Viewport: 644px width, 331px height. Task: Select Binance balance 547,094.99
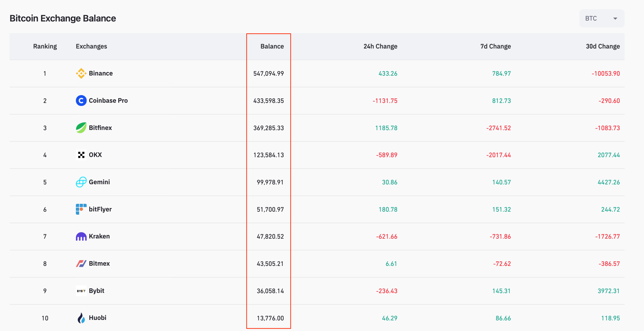tap(269, 74)
